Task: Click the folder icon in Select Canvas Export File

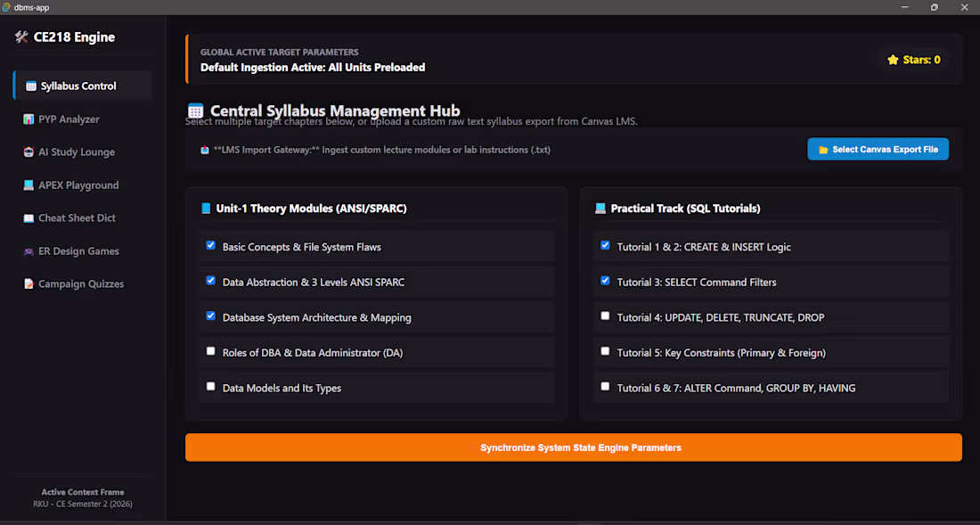Action: click(x=823, y=150)
